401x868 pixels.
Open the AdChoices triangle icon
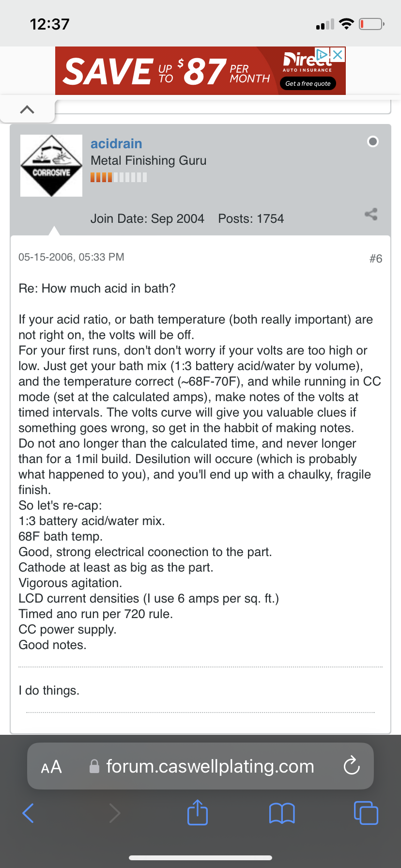coord(322,54)
